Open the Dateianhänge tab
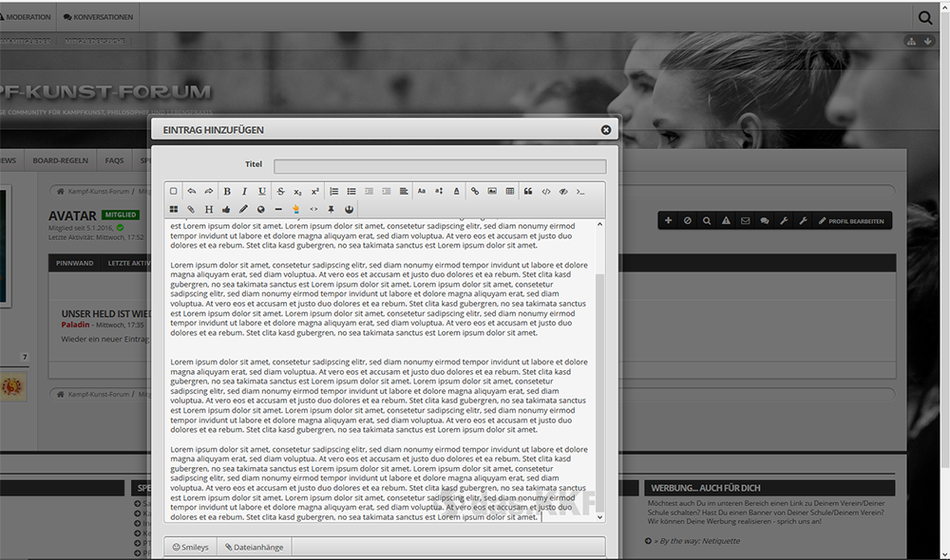The height and width of the screenshot is (560, 950). [x=255, y=547]
